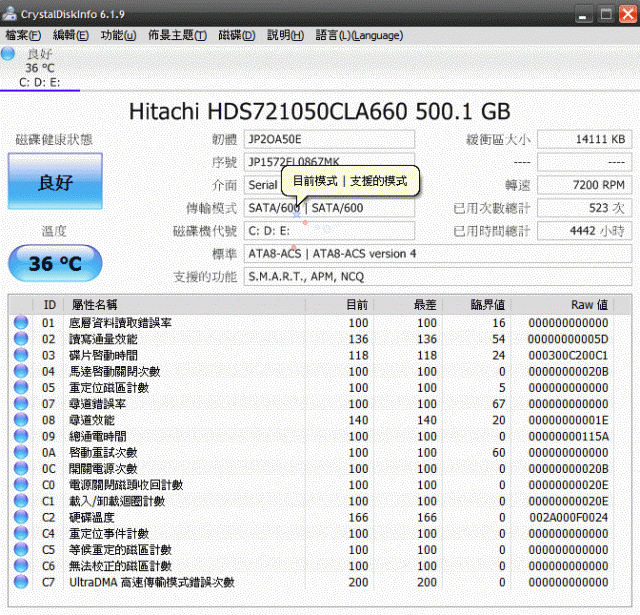Image resolution: width=640 pixels, height=615 pixels.
Task: Click the status orb for 讀寫通量效能 row
Action: coord(21,339)
